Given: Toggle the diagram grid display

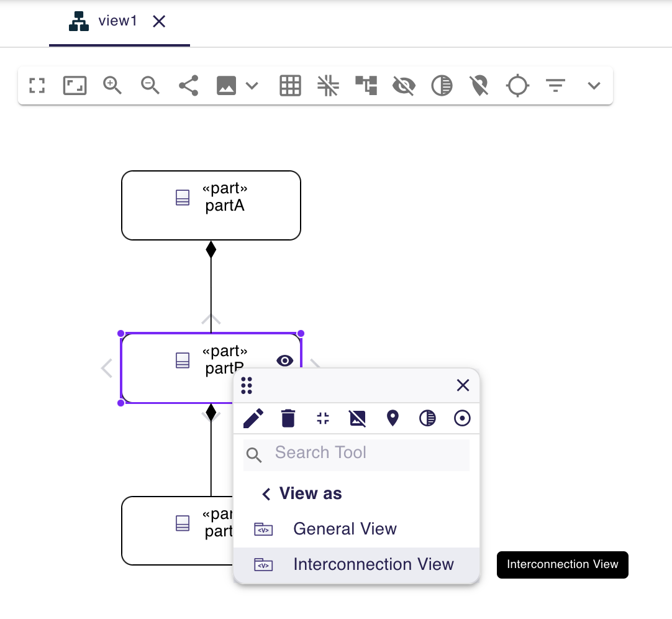Looking at the screenshot, I should pos(289,85).
